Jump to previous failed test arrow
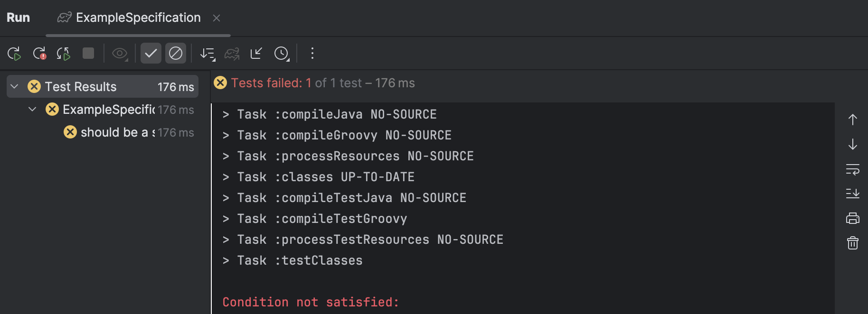The image size is (868, 314). pos(853,120)
